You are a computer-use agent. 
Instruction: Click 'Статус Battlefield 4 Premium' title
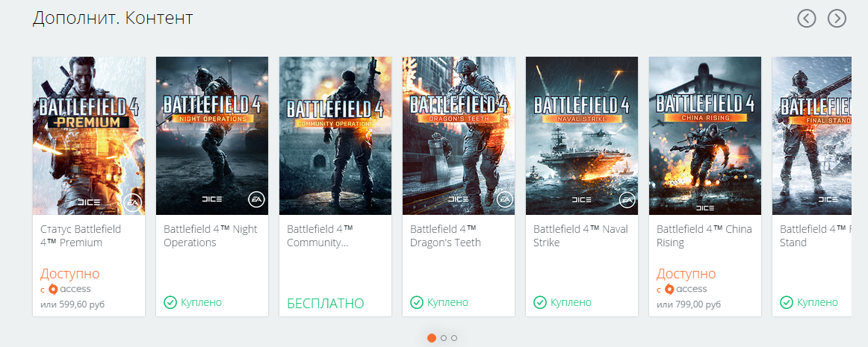point(81,236)
